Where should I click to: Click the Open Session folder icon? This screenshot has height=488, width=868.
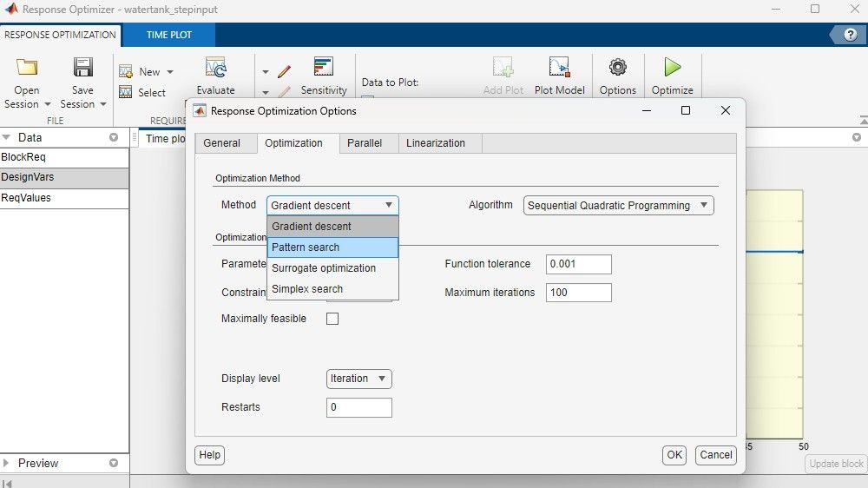(27, 69)
